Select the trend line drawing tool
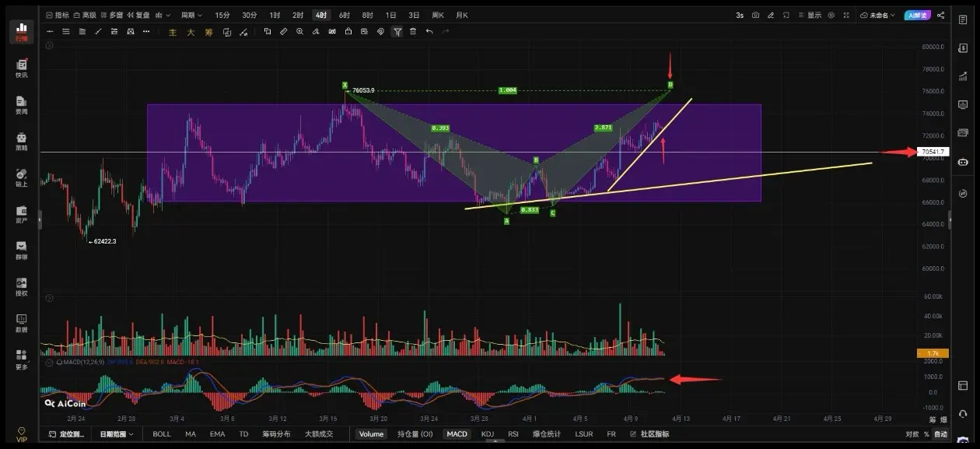This screenshot has width=980, height=449. tap(99, 31)
